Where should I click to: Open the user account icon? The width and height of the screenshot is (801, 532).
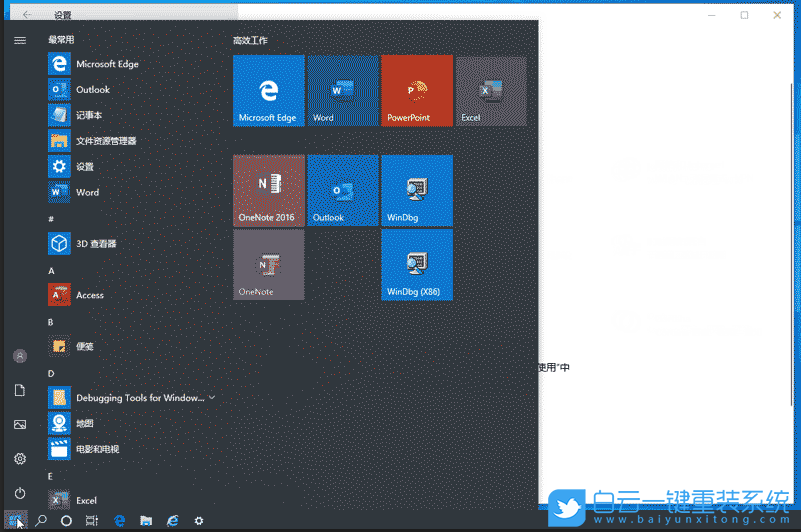pyautogui.click(x=20, y=356)
